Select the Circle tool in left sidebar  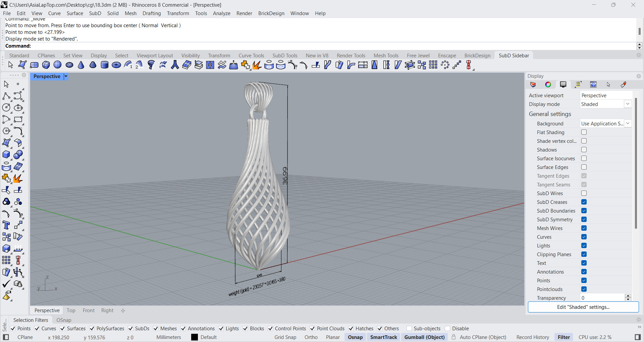pyautogui.click(x=6, y=108)
